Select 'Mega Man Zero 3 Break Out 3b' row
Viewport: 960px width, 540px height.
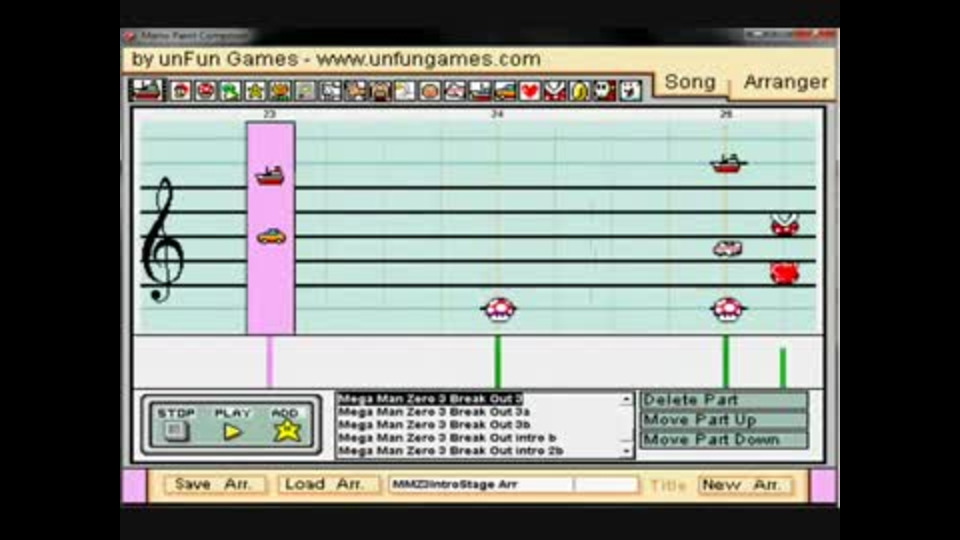[477, 424]
